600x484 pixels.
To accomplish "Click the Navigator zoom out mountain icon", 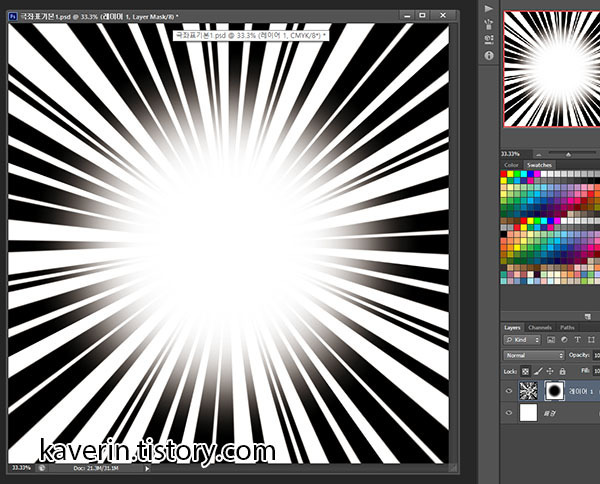I will pos(539,154).
